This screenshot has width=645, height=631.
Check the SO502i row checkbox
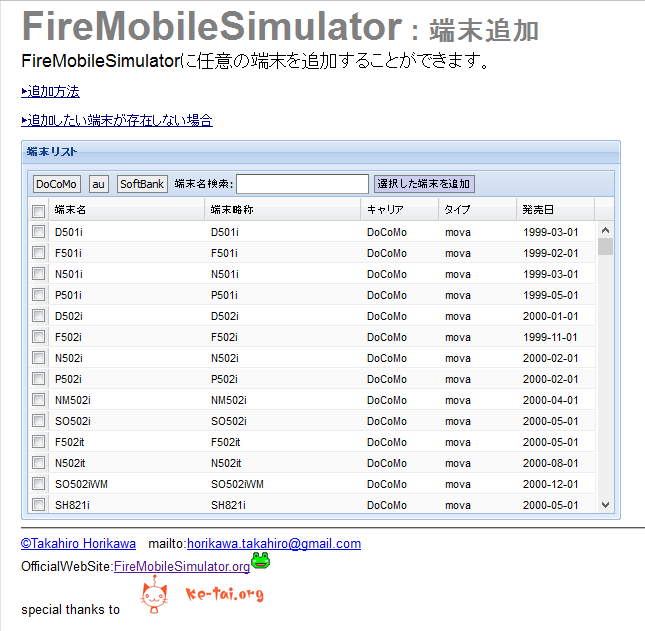click(x=39, y=420)
